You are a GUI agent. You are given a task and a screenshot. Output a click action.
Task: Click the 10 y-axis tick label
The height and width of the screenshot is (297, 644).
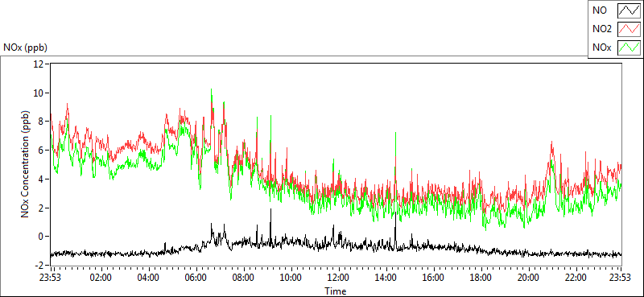tap(39, 93)
